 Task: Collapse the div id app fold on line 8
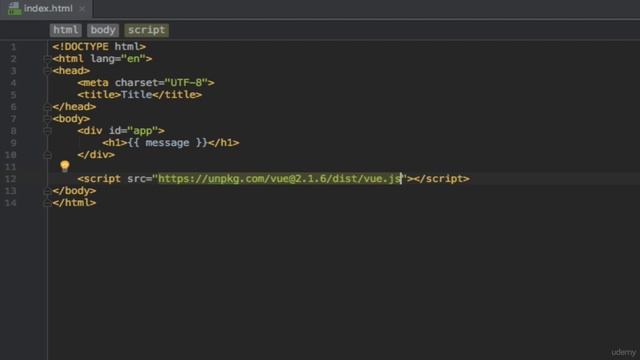click(x=47, y=131)
